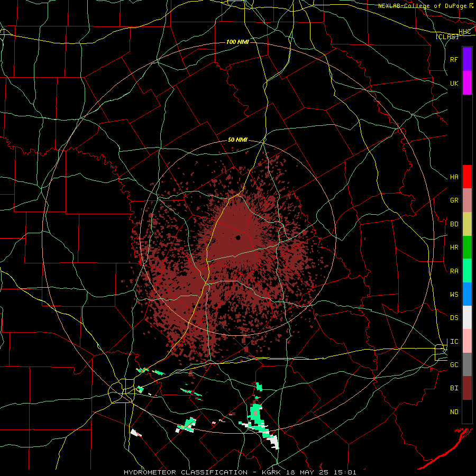
Task: Click the ND legend label
Action: click(454, 412)
